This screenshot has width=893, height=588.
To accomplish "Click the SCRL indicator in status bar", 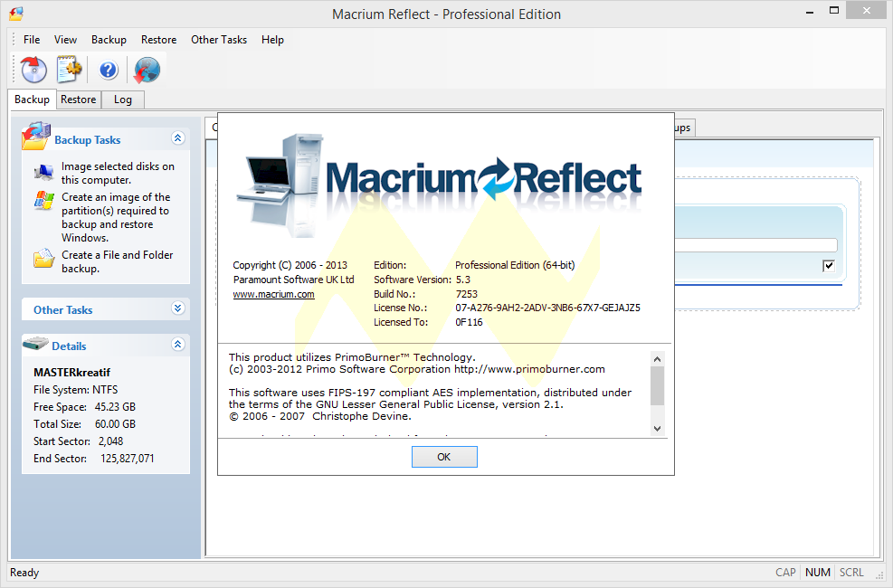I will (851, 573).
